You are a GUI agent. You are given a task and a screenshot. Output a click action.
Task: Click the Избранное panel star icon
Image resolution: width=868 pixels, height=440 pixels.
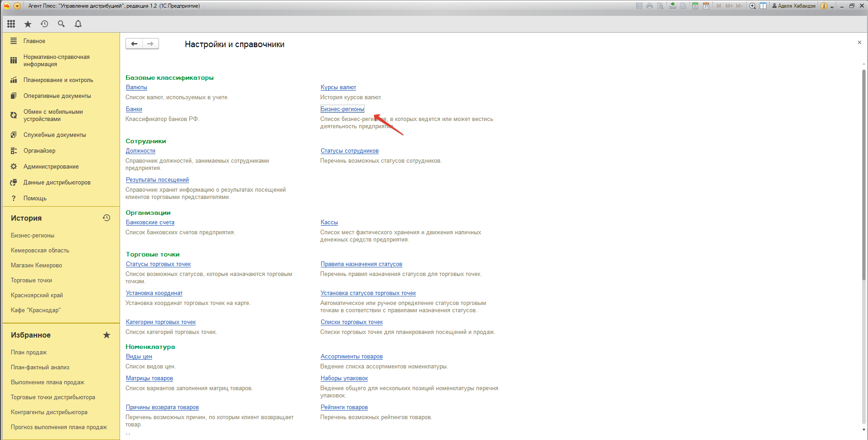tap(106, 335)
